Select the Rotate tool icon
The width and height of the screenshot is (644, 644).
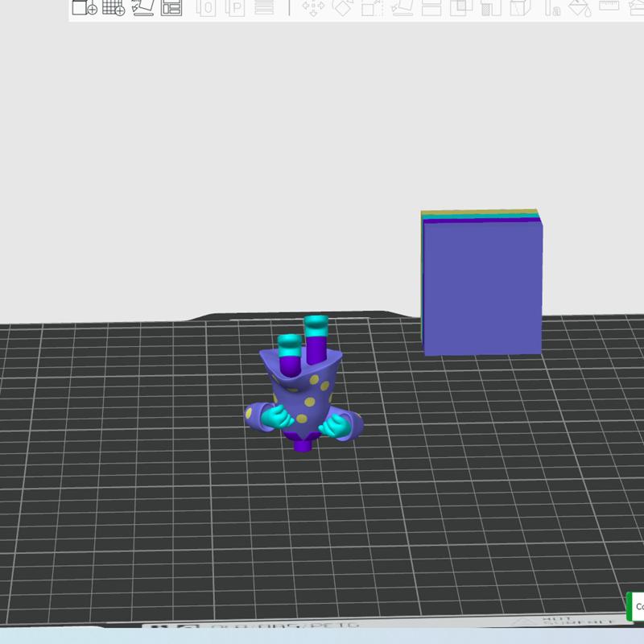click(x=343, y=7)
